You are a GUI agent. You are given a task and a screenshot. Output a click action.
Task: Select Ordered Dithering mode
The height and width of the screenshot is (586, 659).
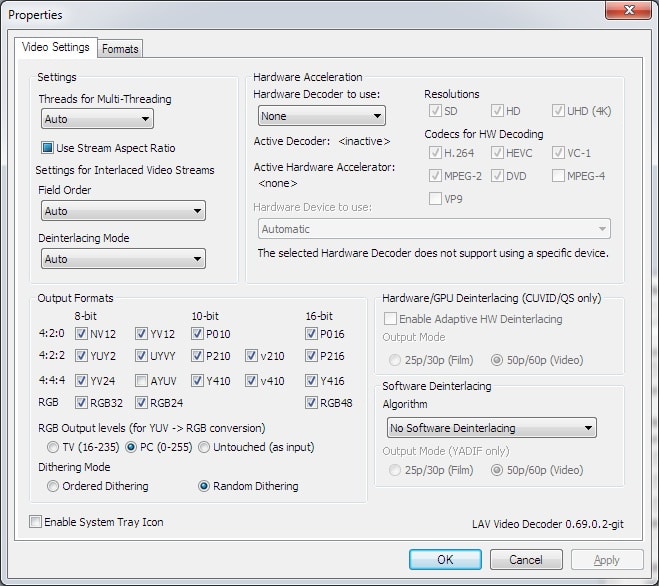[53, 486]
